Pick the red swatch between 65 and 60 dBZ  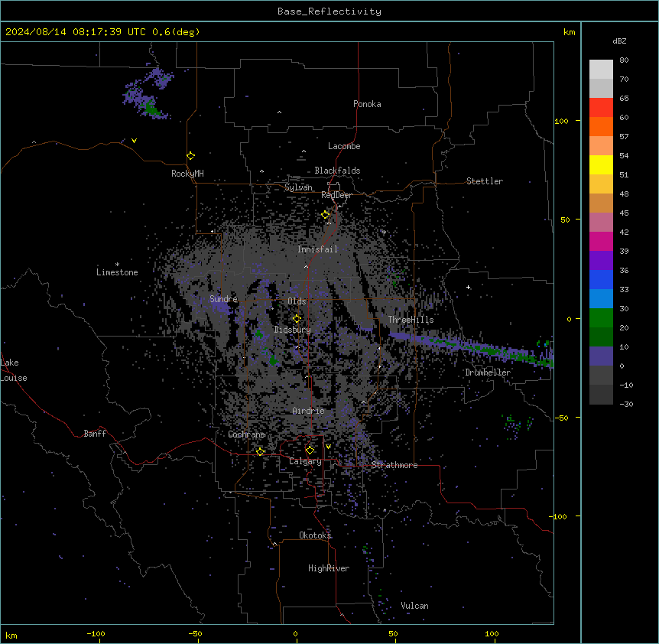[601, 108]
